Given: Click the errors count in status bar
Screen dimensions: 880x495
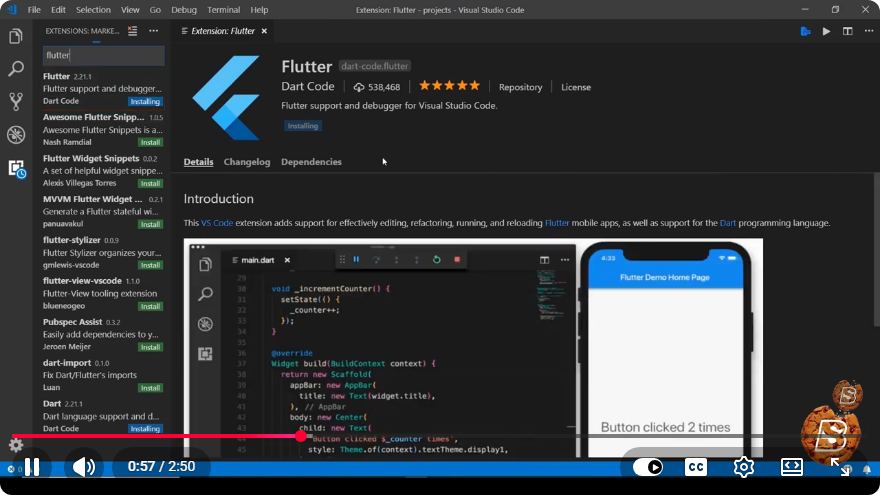Looking at the screenshot, I should (x=15, y=469).
